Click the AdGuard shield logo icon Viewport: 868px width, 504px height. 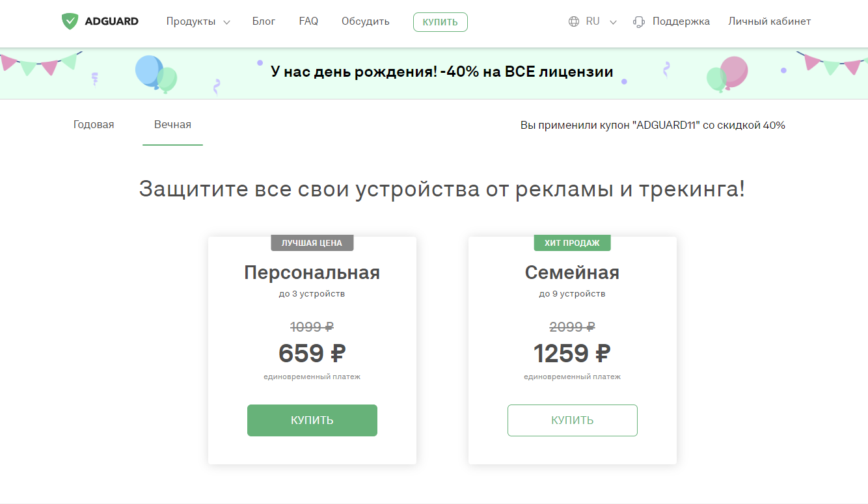coord(70,21)
